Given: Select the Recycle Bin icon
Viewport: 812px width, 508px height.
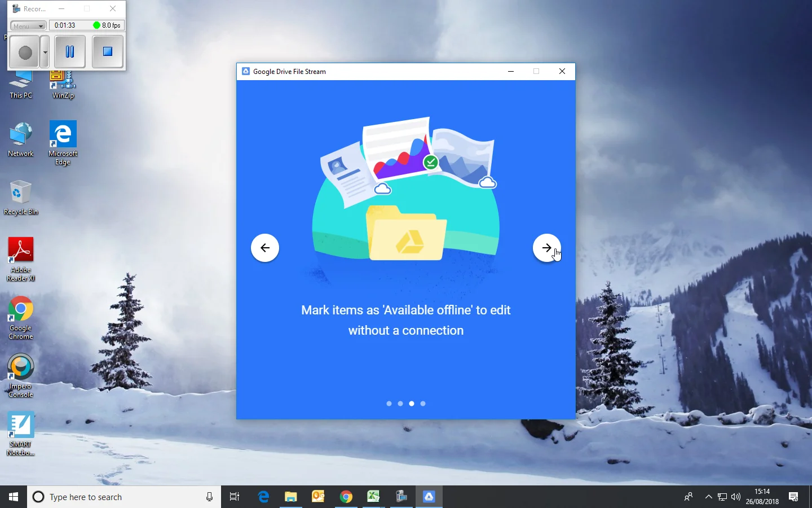Looking at the screenshot, I should [21, 198].
